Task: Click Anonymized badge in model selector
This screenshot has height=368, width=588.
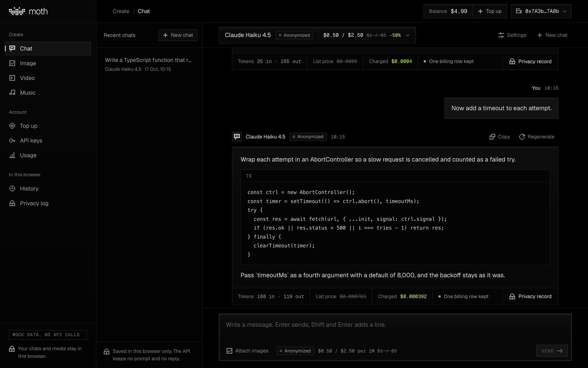Action: (294, 35)
